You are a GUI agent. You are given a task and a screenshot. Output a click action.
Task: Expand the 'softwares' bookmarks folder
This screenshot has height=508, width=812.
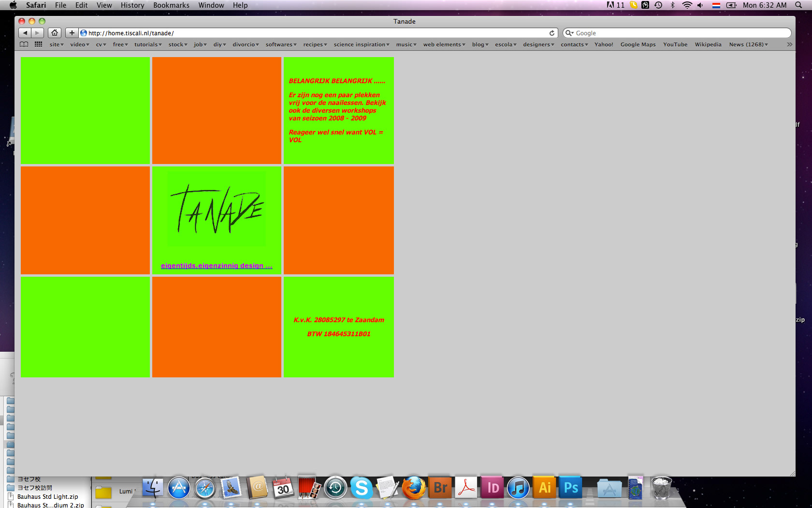tap(281, 45)
